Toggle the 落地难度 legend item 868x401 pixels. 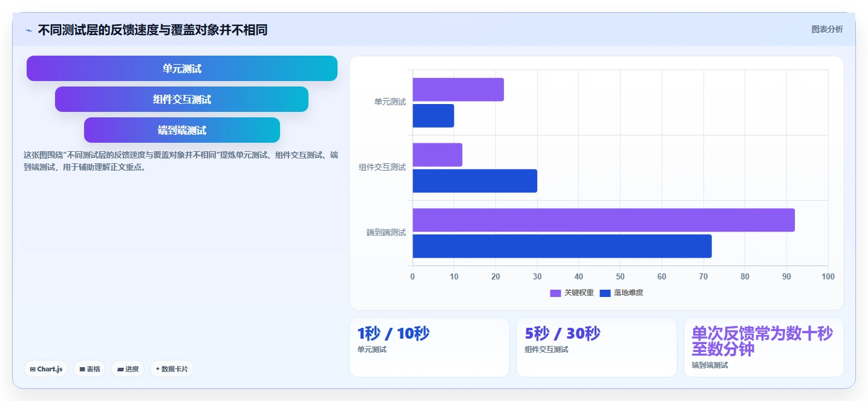[621, 293]
